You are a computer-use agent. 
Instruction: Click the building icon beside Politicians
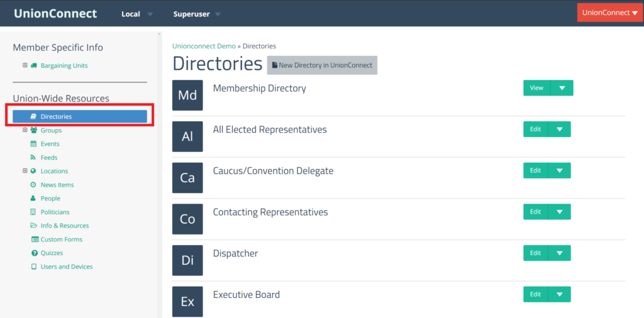pyautogui.click(x=34, y=212)
